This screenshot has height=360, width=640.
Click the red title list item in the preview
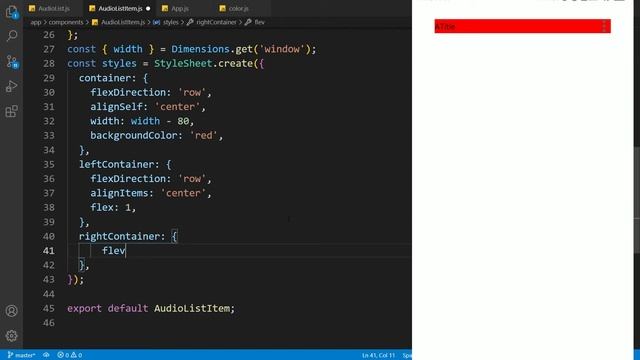[x=522, y=26]
